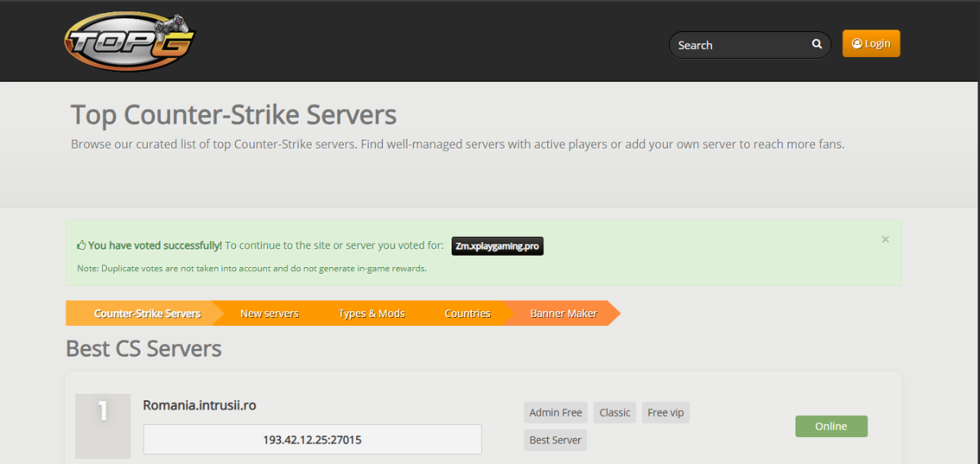Click the 193.42.12.25:27015 server address box
This screenshot has height=464, width=980.
click(312, 439)
